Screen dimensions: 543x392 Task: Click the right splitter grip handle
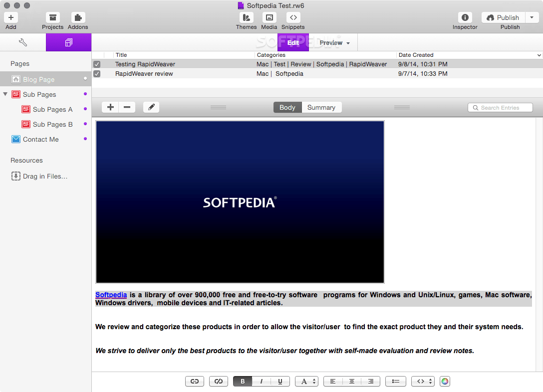pos(402,108)
